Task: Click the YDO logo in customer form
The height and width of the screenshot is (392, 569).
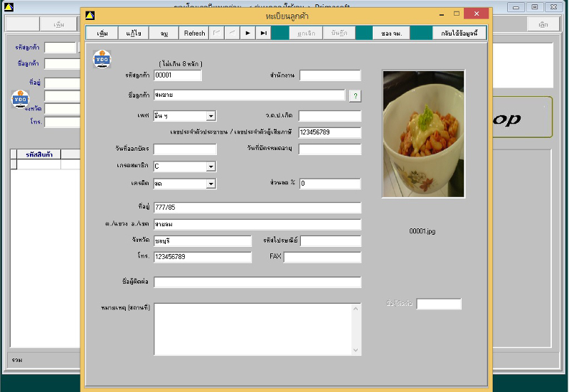Action: point(102,59)
